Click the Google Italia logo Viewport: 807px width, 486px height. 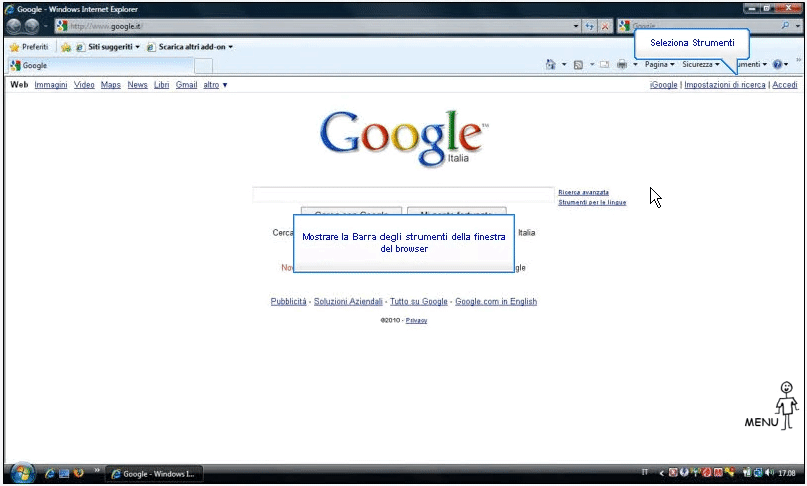(404, 138)
